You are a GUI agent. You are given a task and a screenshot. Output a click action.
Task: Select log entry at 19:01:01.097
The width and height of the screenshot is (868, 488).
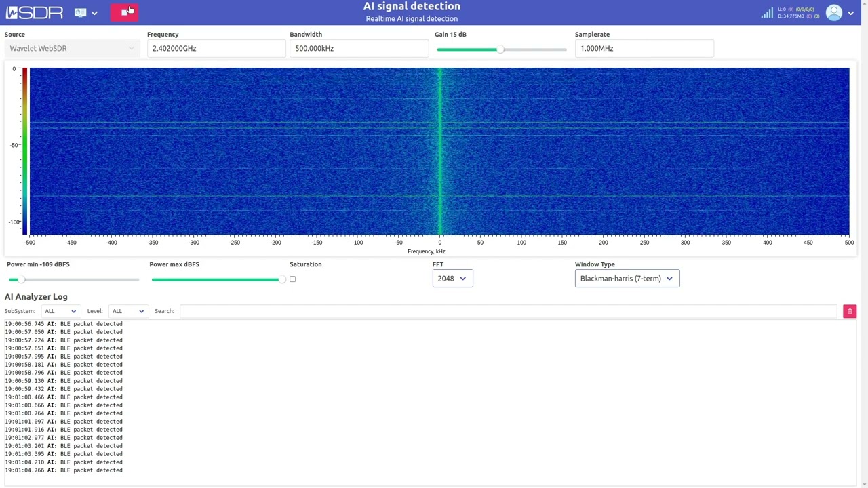64,422
